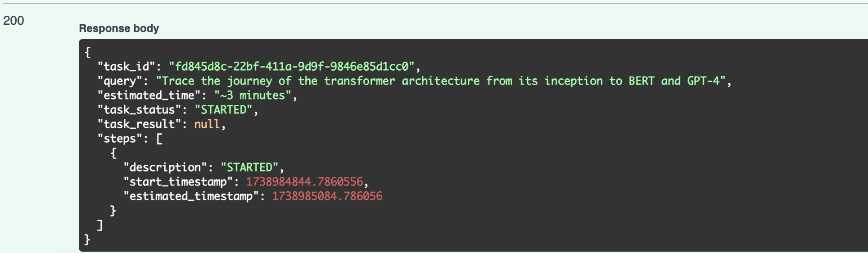
Task: Click the "estimated_timestamp" key
Action: 191,196
